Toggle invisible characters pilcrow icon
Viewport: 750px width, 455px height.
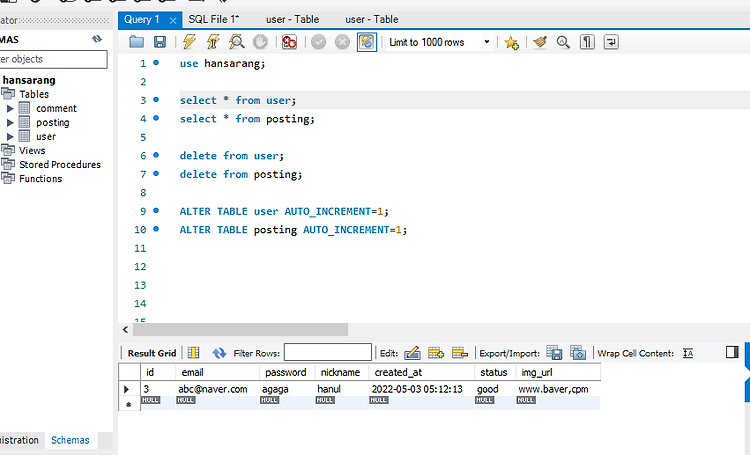(587, 42)
